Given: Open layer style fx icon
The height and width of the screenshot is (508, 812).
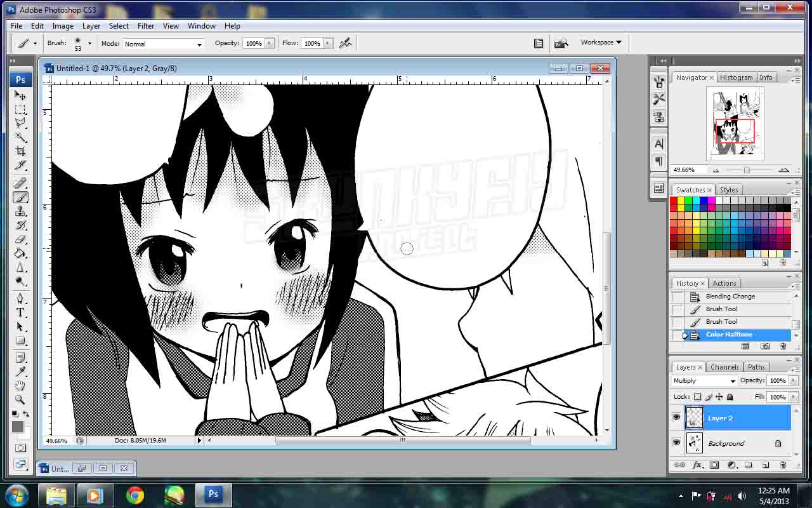Looking at the screenshot, I should tap(697, 465).
